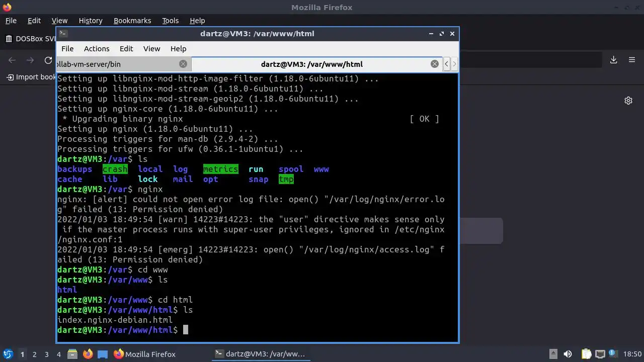The image size is (644, 362).
Task: Maximize the terminal window
Action: (x=442, y=34)
